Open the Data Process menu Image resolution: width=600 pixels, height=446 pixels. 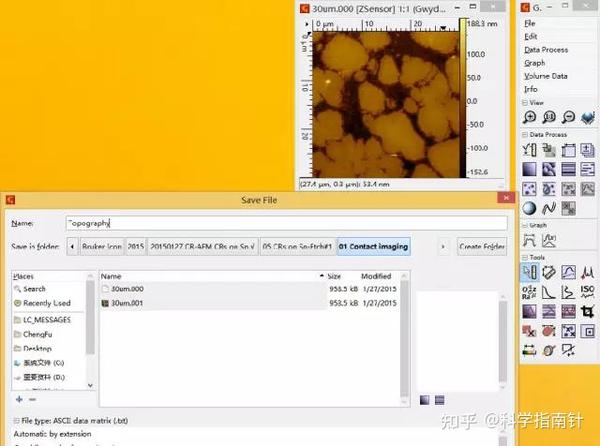coord(546,50)
